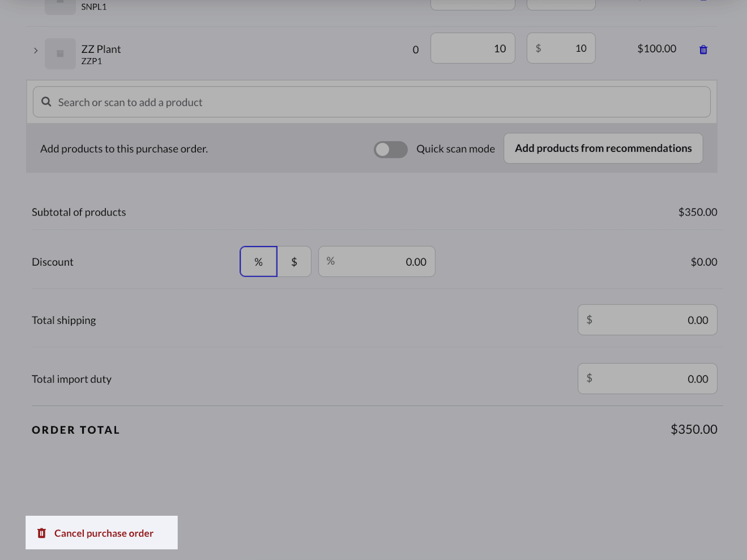Click the ZZ Plant product thumbnail

60,54
